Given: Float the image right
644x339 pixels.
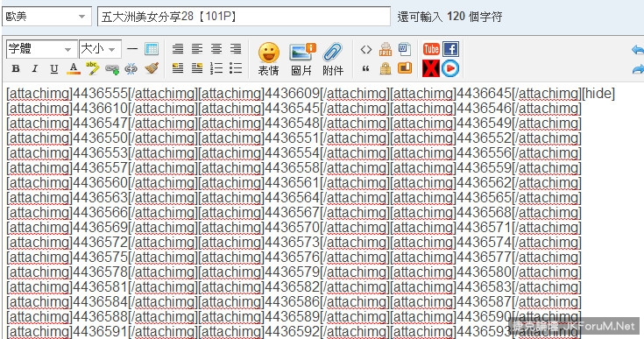Looking at the screenshot, I should 197,68.
